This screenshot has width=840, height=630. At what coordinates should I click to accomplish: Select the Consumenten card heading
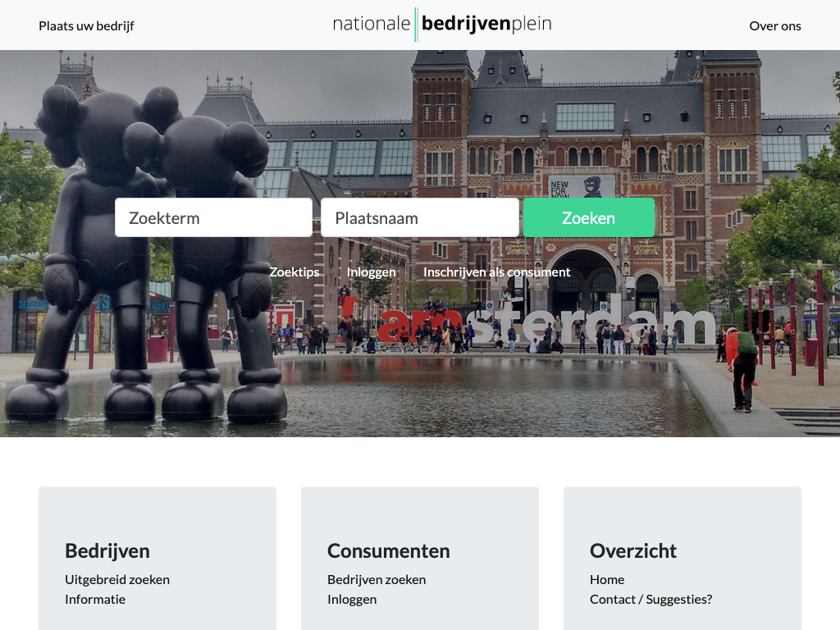point(388,551)
